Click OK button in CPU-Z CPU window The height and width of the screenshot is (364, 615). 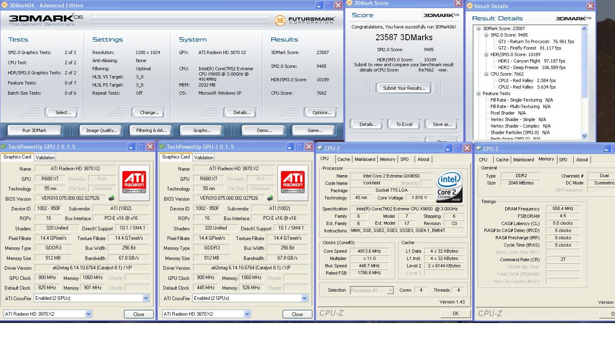tap(456, 314)
